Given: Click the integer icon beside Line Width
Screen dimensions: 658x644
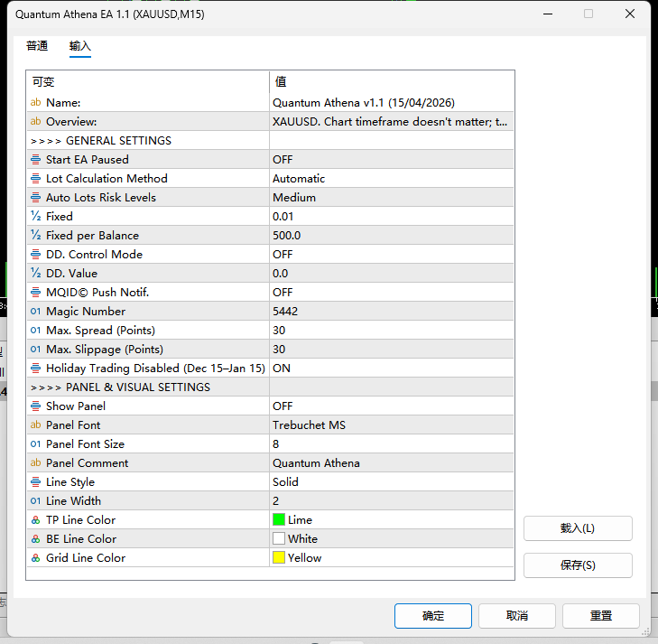Looking at the screenshot, I should click(36, 501).
